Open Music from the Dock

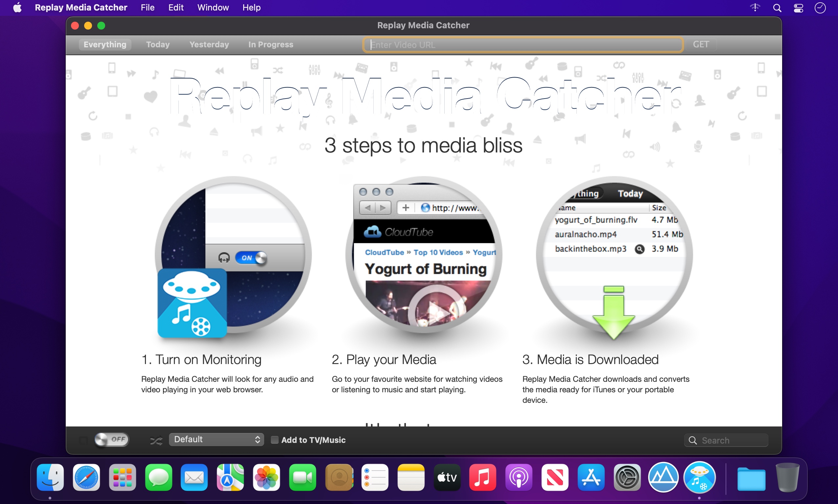483,477
